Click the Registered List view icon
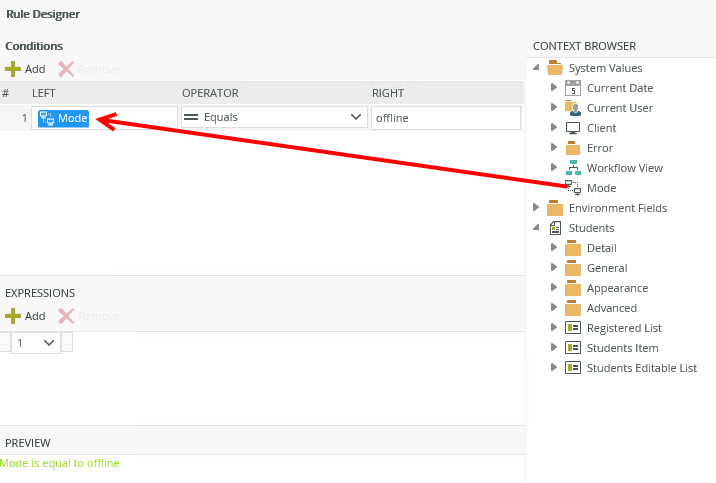Viewport: 716px width, 483px height. (x=573, y=328)
